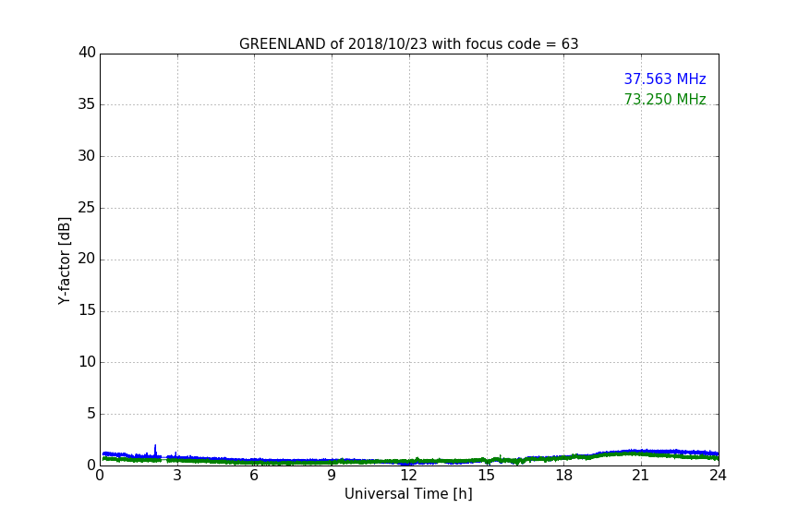
Task: Click the y-axis tick label '5'
Action: pos(91,414)
